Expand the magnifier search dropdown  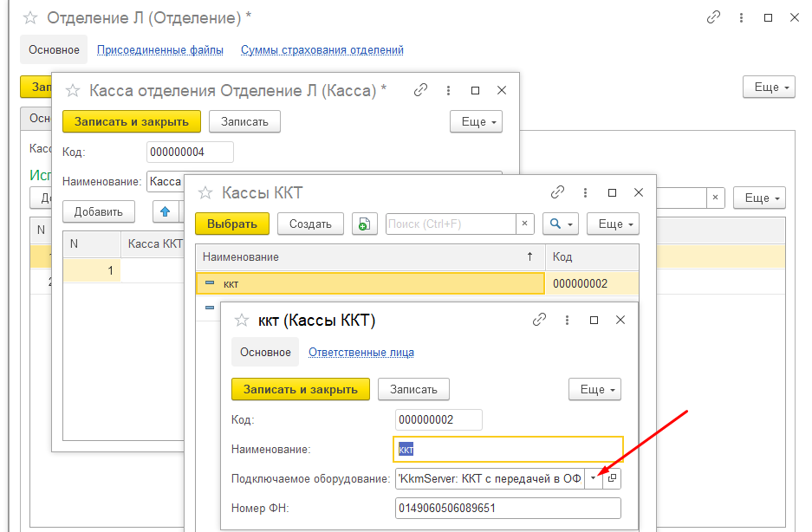point(560,224)
